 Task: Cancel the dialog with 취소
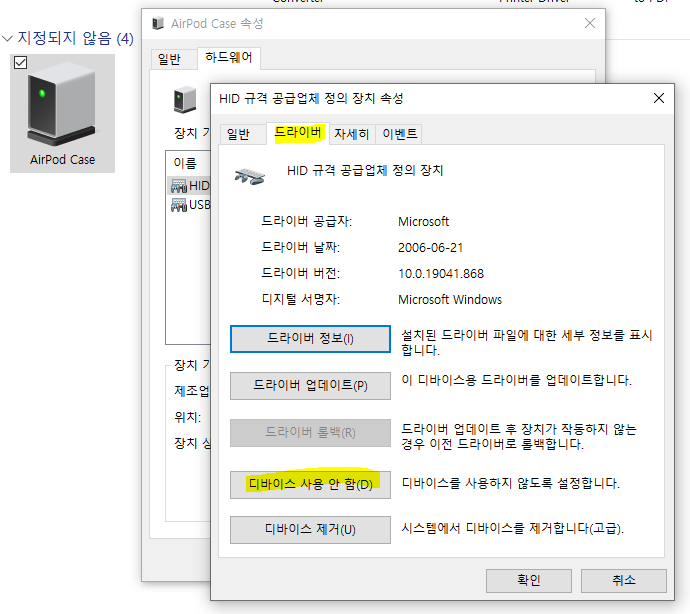[624, 581]
